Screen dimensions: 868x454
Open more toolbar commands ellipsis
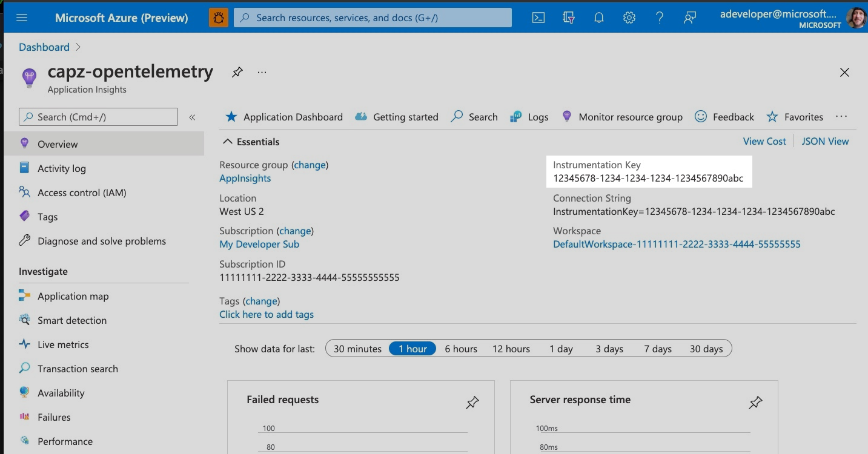pyautogui.click(x=841, y=116)
